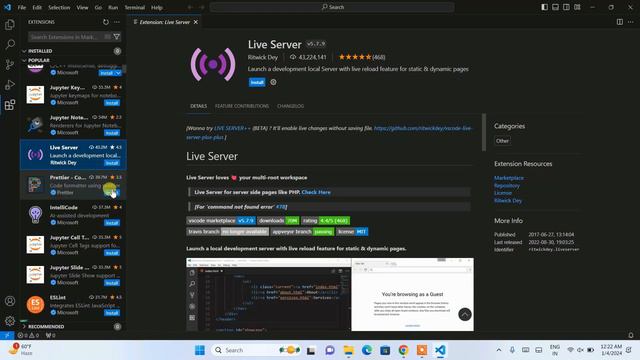Install Live Server from the list
Image resolution: width=640 pixels, height=360 pixels.
point(112,163)
